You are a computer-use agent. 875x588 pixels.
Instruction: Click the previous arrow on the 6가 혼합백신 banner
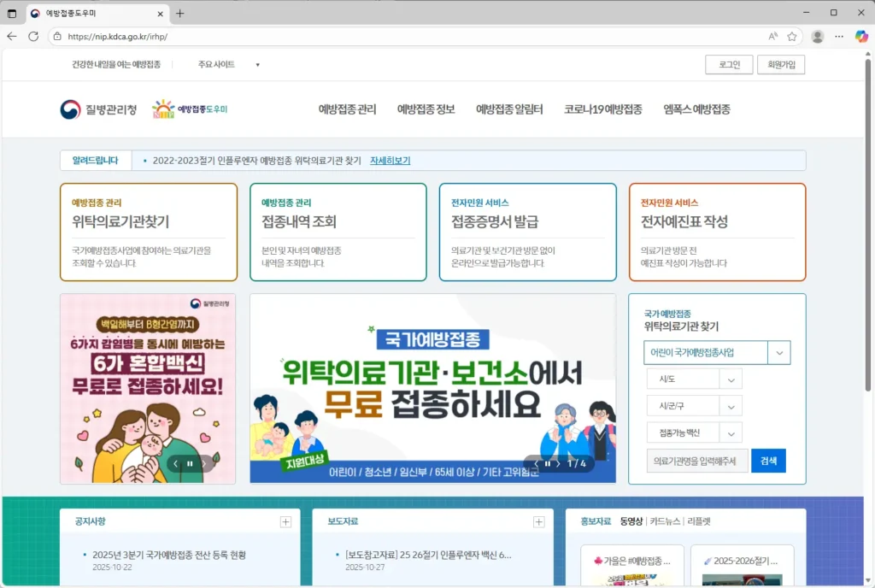click(x=175, y=464)
